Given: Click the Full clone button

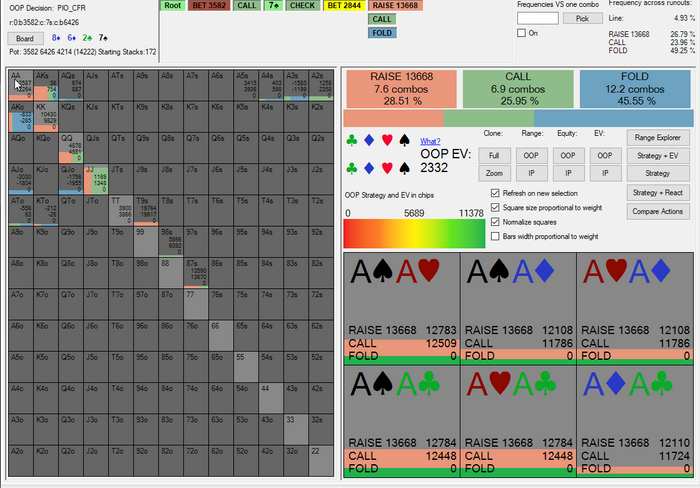Looking at the screenshot, I should click(494, 155).
